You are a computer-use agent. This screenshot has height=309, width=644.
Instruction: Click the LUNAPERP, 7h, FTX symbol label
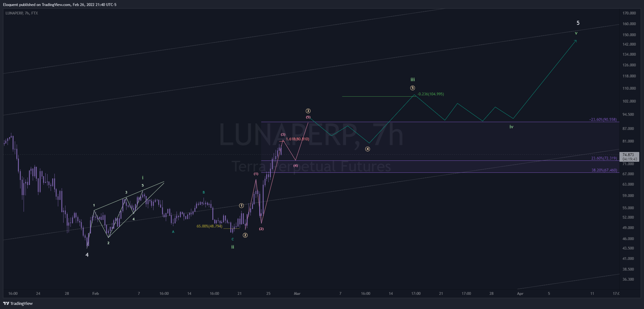(x=22, y=13)
